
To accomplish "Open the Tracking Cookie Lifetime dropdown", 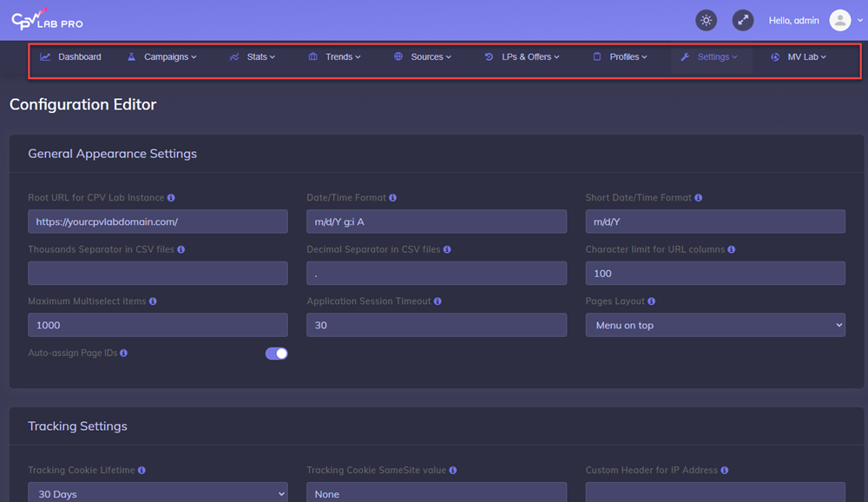I will tap(158, 492).
